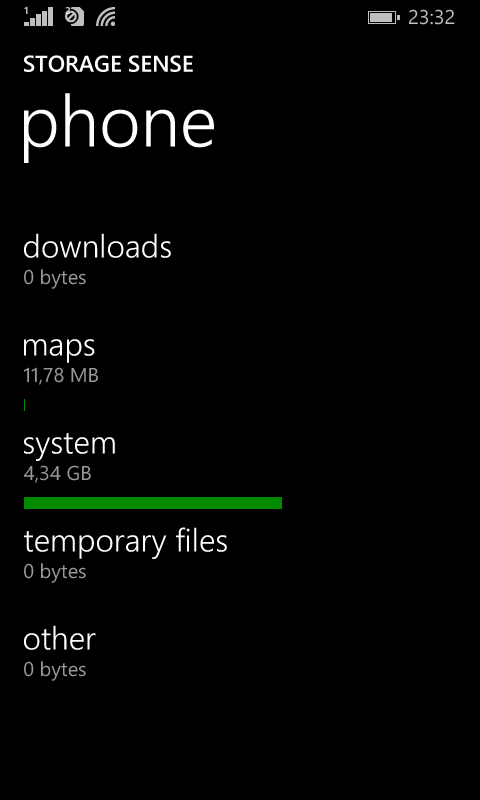Tap the 0 bytes label under downloads
Image resolution: width=480 pixels, height=800 pixels.
click(x=55, y=278)
